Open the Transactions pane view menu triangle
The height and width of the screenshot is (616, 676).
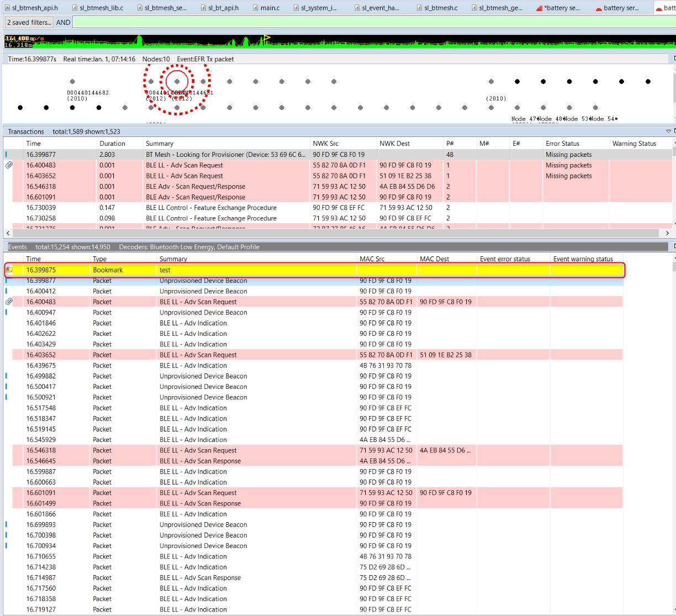click(668, 131)
